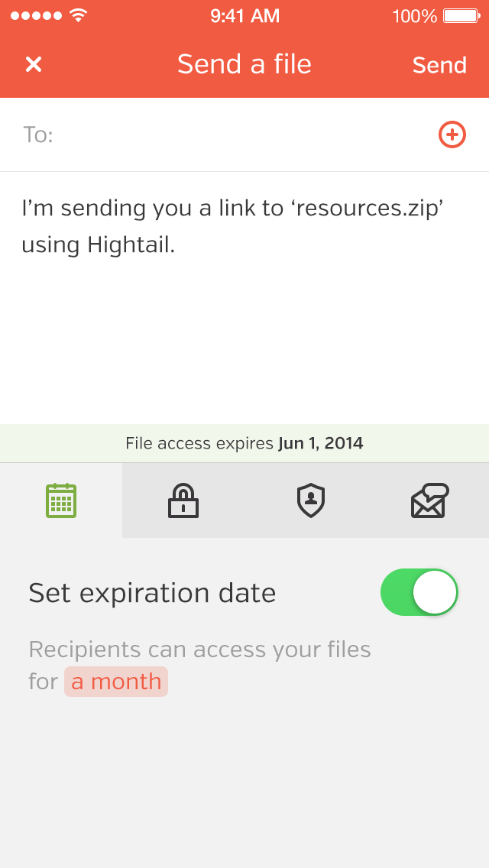Image resolution: width=489 pixels, height=868 pixels.
Task: Open the calendar expiration tab
Action: tap(61, 500)
